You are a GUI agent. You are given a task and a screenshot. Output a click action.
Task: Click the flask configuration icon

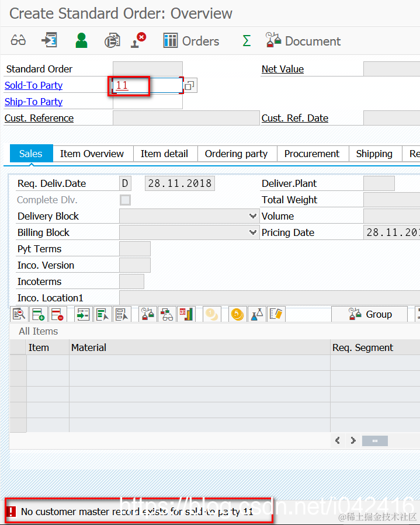coord(257,314)
